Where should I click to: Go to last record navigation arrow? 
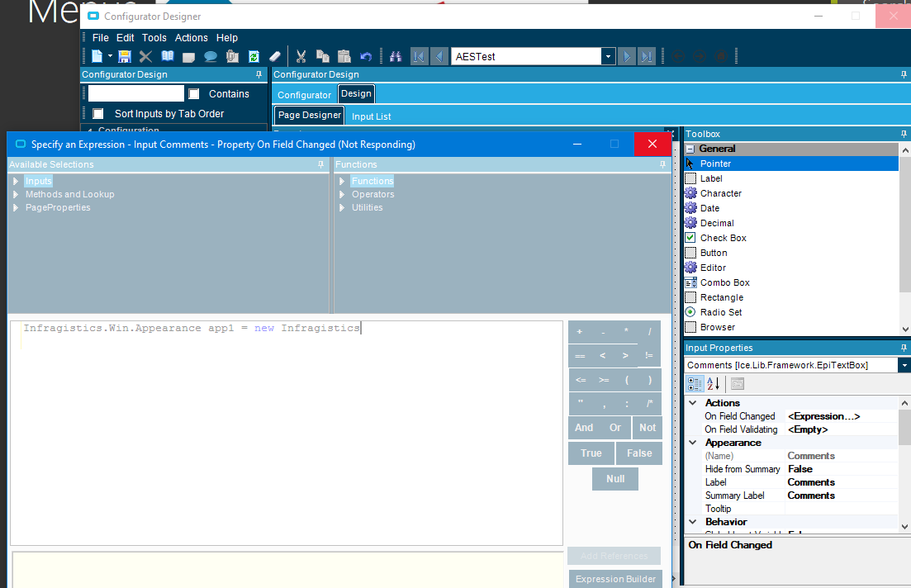pos(646,56)
